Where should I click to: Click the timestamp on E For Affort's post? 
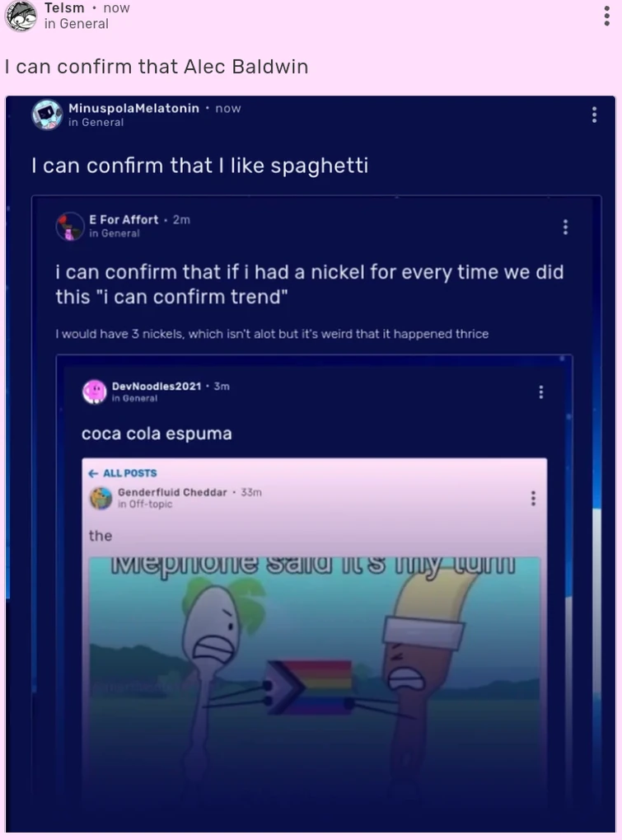[x=181, y=219]
